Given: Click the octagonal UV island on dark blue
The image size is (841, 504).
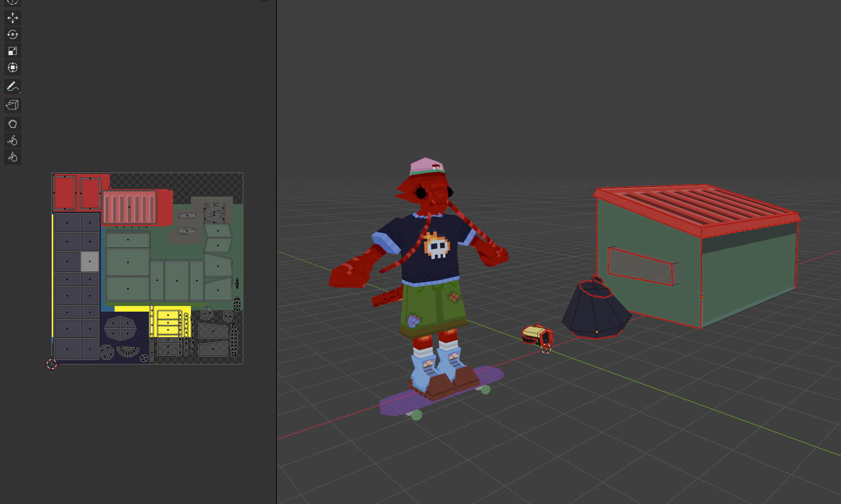Looking at the screenshot, I should [x=120, y=328].
